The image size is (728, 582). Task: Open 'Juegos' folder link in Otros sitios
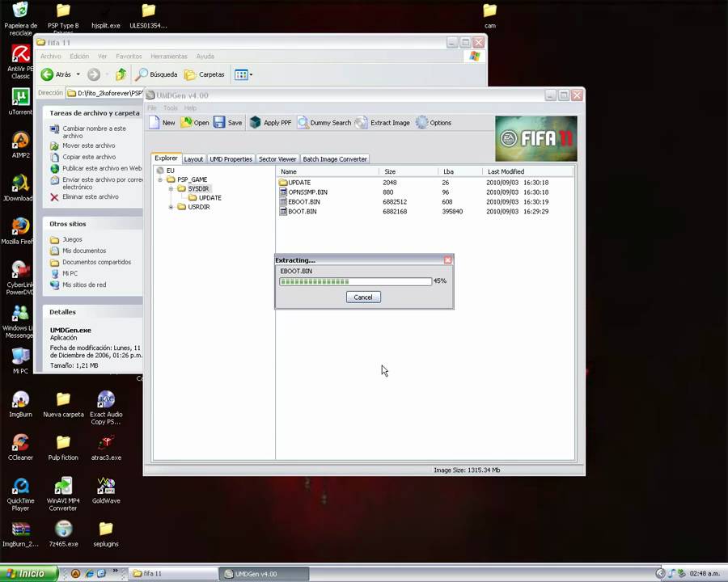click(72, 239)
